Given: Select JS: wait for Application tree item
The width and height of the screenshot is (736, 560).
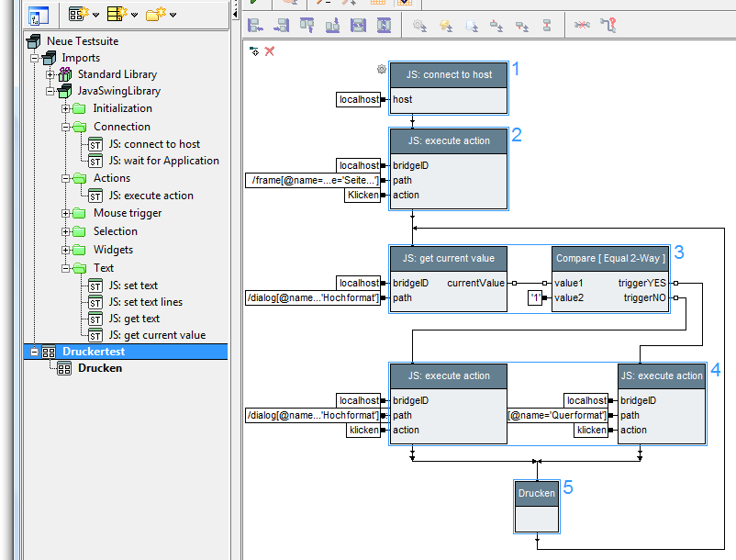Looking at the screenshot, I should pos(164,161).
